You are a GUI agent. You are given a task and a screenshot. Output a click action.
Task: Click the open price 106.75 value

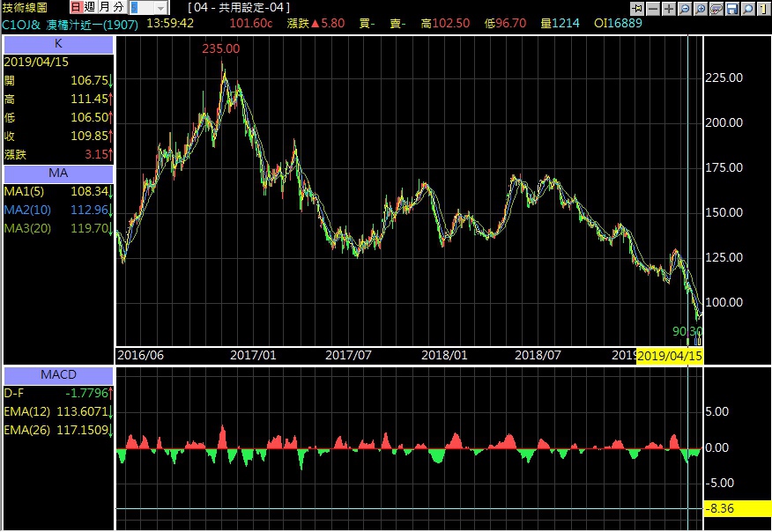pos(89,80)
